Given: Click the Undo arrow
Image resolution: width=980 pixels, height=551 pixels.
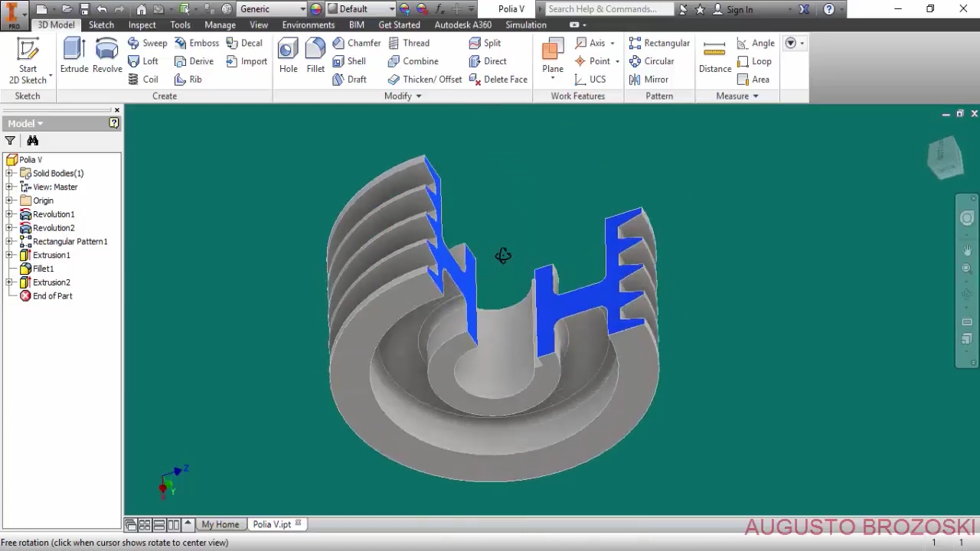Looking at the screenshot, I should pos(102,9).
